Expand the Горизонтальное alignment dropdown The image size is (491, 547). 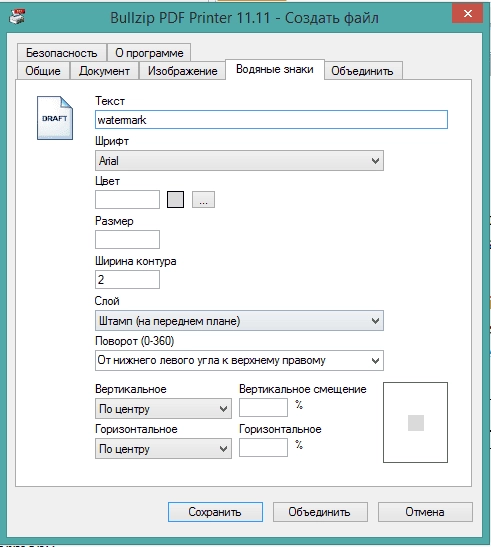pyautogui.click(x=163, y=449)
